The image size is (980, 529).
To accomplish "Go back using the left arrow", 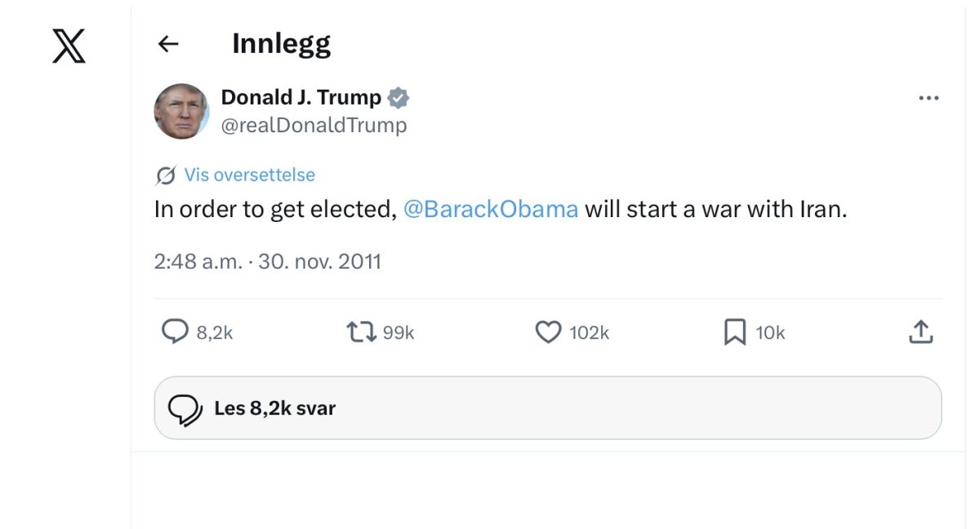I will [168, 44].
